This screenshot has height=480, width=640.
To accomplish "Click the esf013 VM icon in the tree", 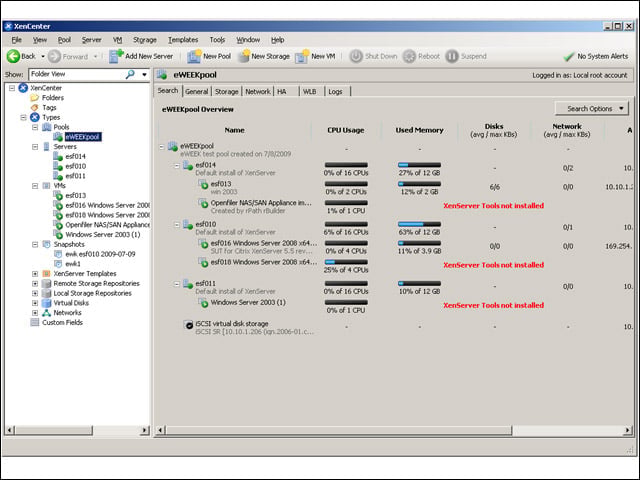I will click(58, 196).
